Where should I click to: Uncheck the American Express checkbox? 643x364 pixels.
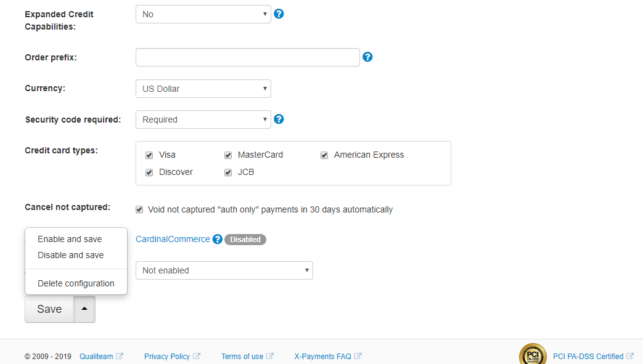click(324, 155)
